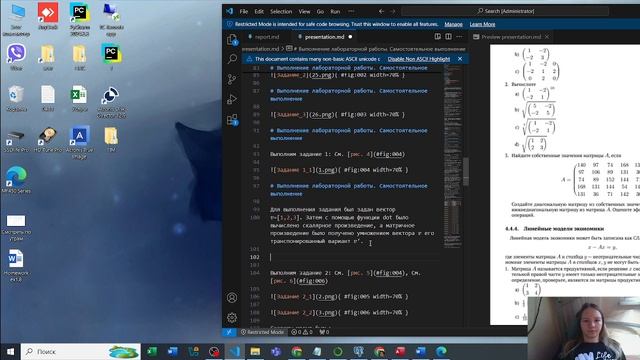
Task: Close the Preview presentation.md tab
Action: coord(547,37)
